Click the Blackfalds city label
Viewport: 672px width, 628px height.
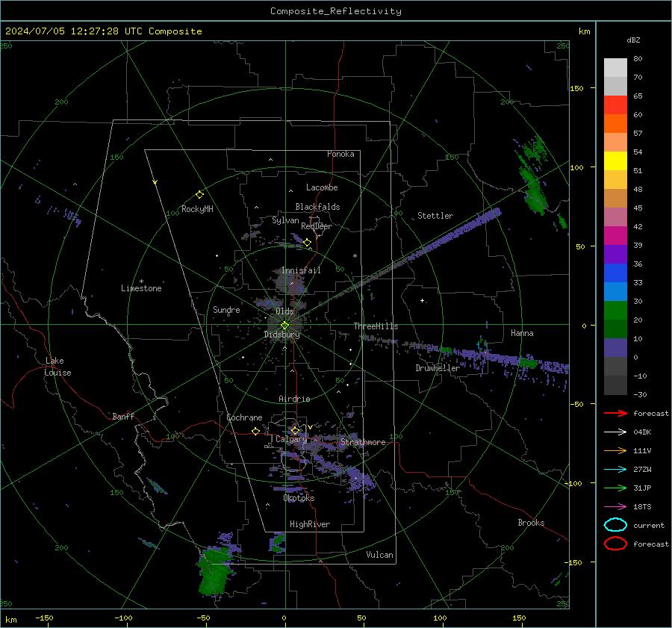click(x=317, y=207)
